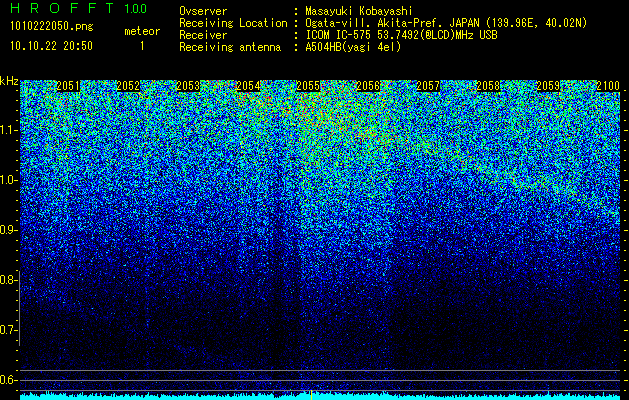The width and height of the screenshot is (629, 400).
Task: Click the 2100 time marker label
Action: click(608, 86)
